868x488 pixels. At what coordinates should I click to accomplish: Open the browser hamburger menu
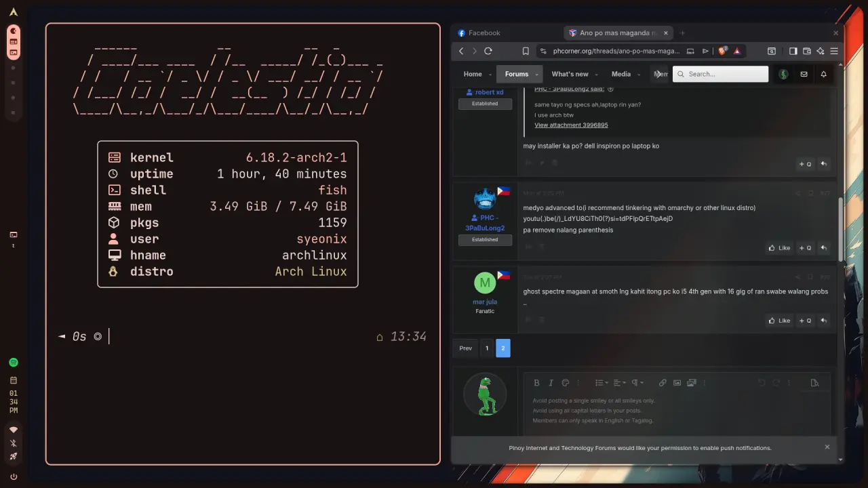[834, 51]
